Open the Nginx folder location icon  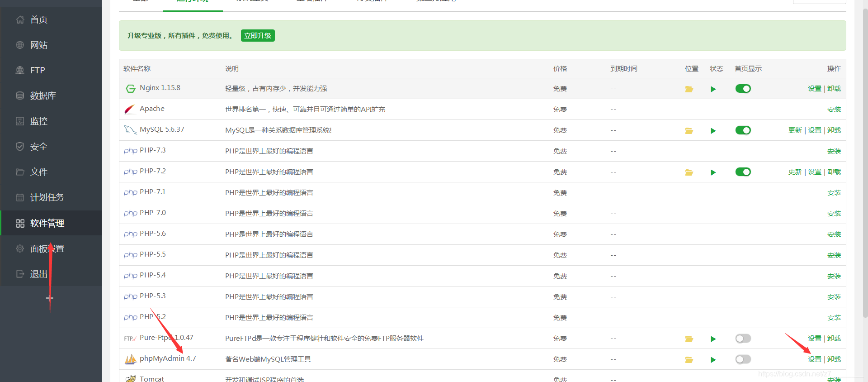(x=689, y=89)
